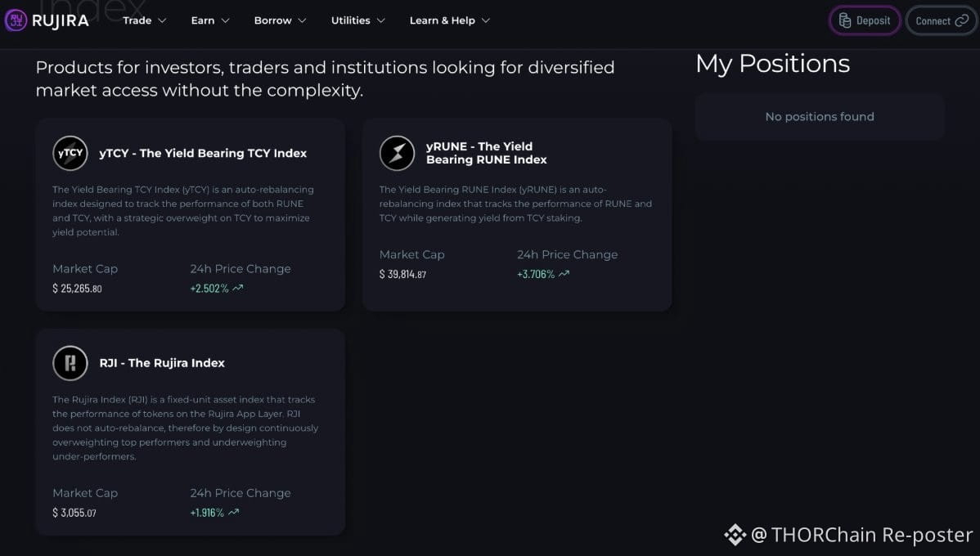980x556 pixels.
Task: Expand the Borrow dropdown chevron
Action: 303,20
